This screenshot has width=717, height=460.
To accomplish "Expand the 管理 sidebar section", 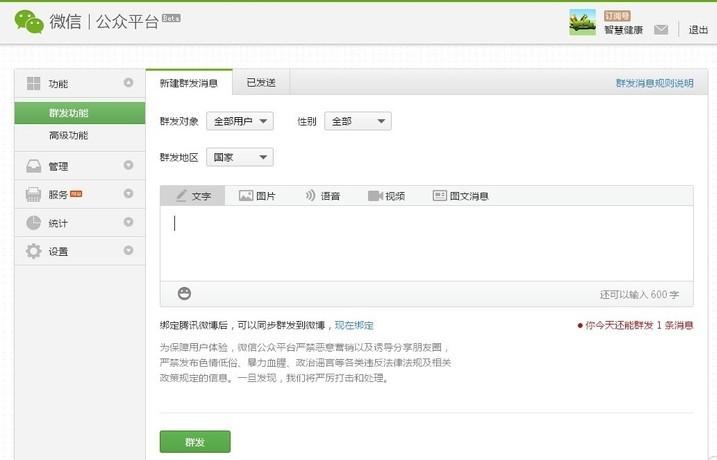I will click(x=128, y=166).
